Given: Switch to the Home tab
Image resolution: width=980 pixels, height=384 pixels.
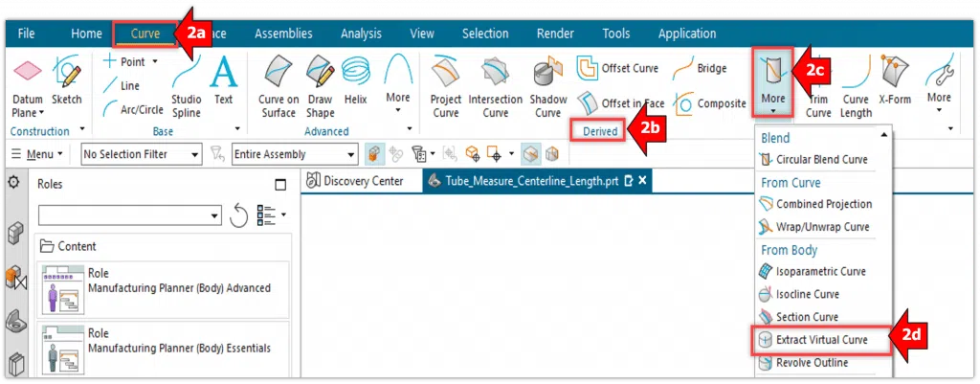Looking at the screenshot, I should [86, 34].
